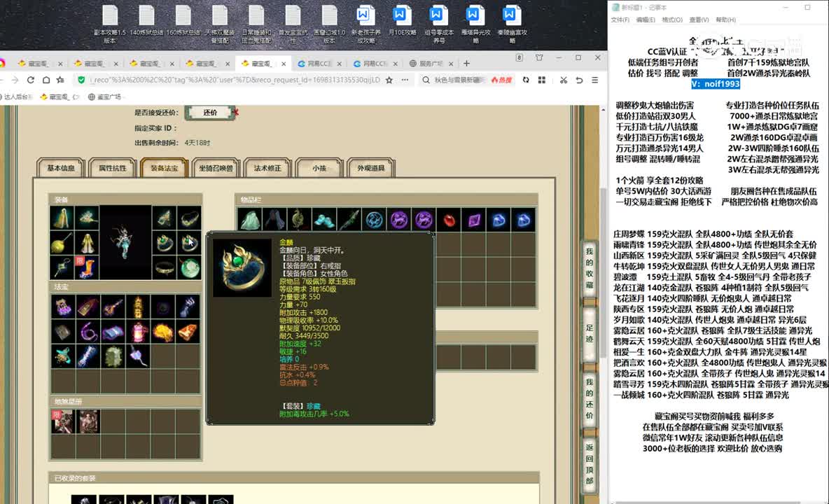Open the 秦陵幽宫攻略 desktop document
This screenshot has height=504, width=829.
pos(512,24)
